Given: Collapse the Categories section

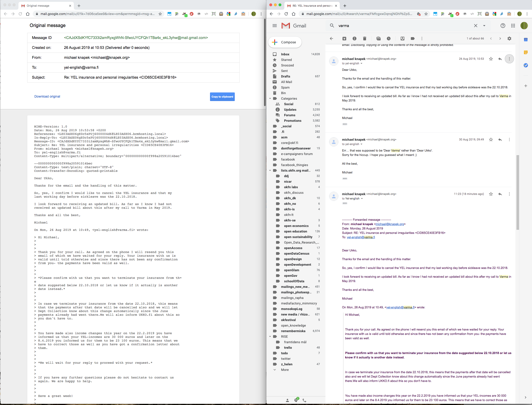Looking at the screenshot, I should (x=270, y=99).
